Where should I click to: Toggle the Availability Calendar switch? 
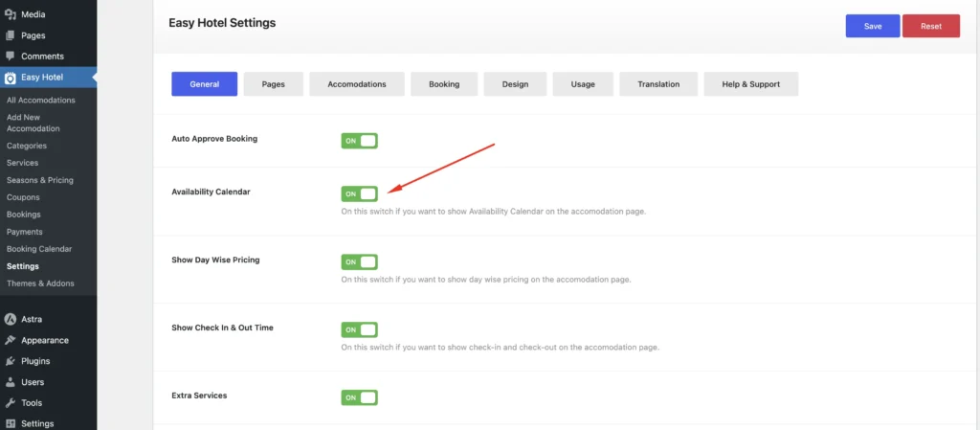coord(359,193)
